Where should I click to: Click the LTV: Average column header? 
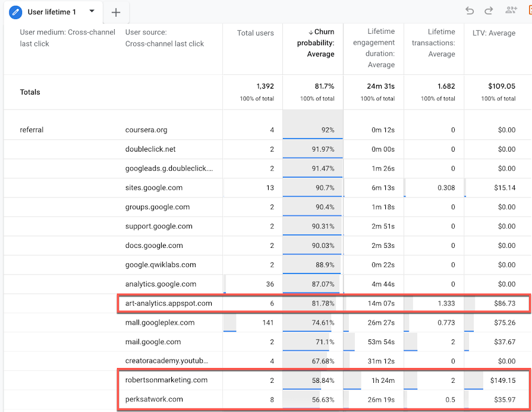coord(494,33)
